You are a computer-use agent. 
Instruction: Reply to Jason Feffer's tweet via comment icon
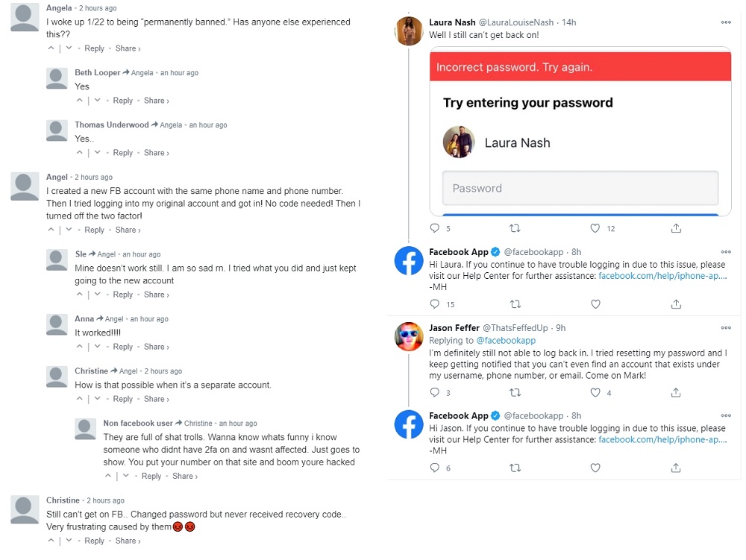(436, 392)
